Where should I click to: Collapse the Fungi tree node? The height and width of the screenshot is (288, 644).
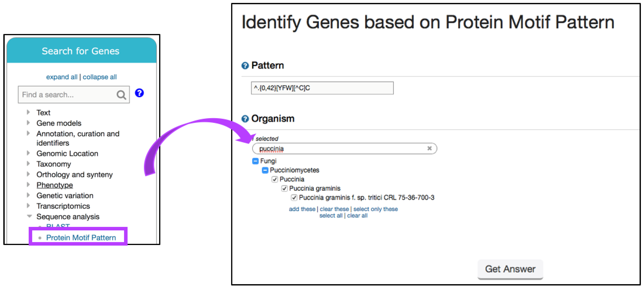coord(255,161)
